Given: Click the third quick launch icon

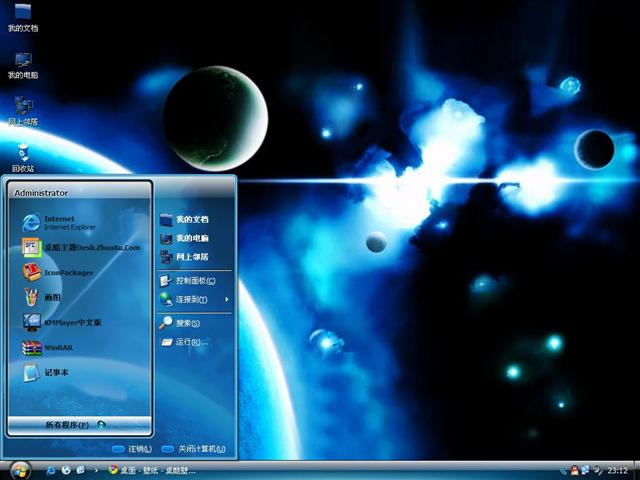Looking at the screenshot, I should tap(81, 471).
